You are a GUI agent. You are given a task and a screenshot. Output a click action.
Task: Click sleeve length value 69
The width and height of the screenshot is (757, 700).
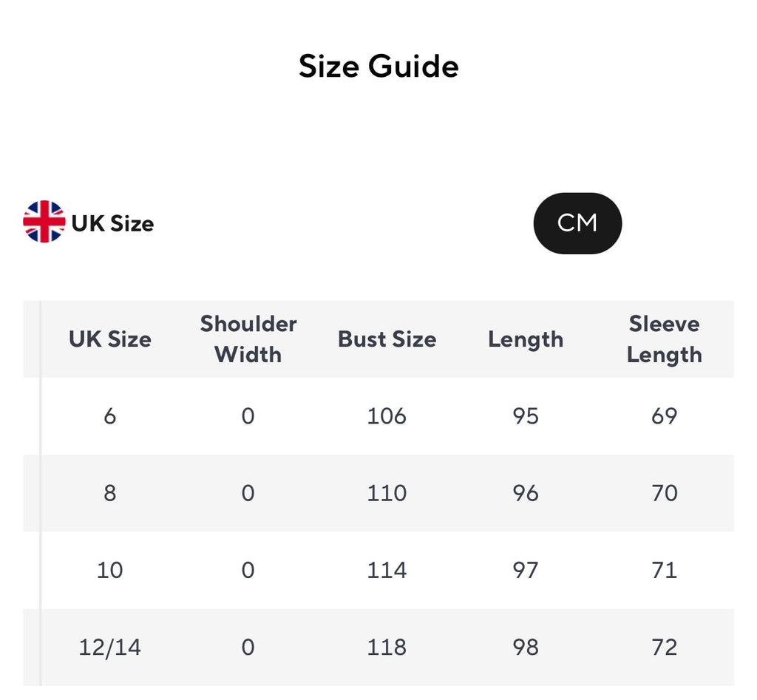click(664, 416)
